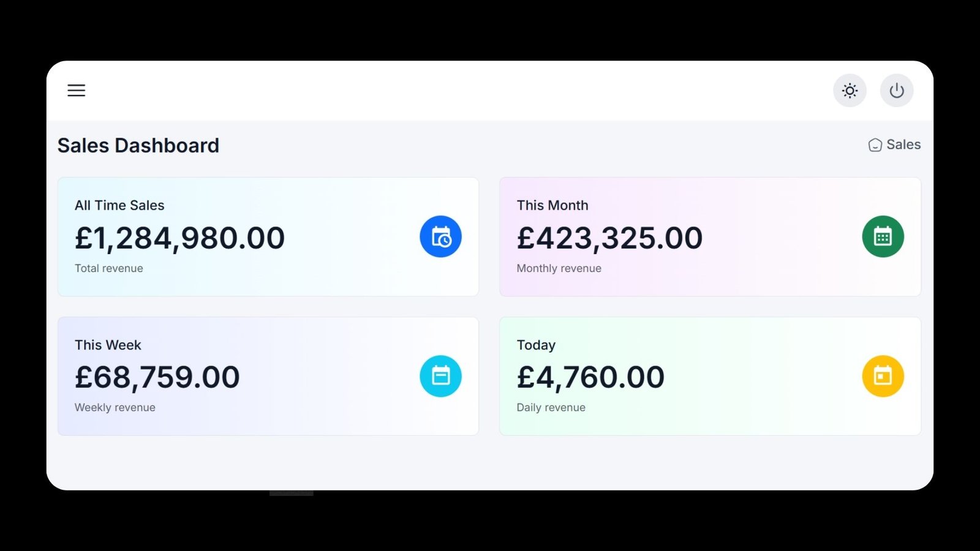Click the cyan calendar This Week icon
The image size is (980, 551).
coord(440,376)
